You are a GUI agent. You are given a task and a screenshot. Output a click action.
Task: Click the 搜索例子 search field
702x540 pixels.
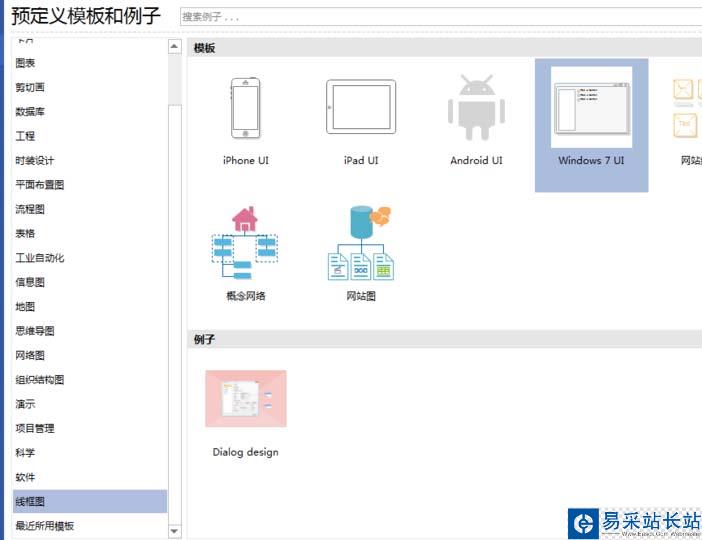[441, 17]
